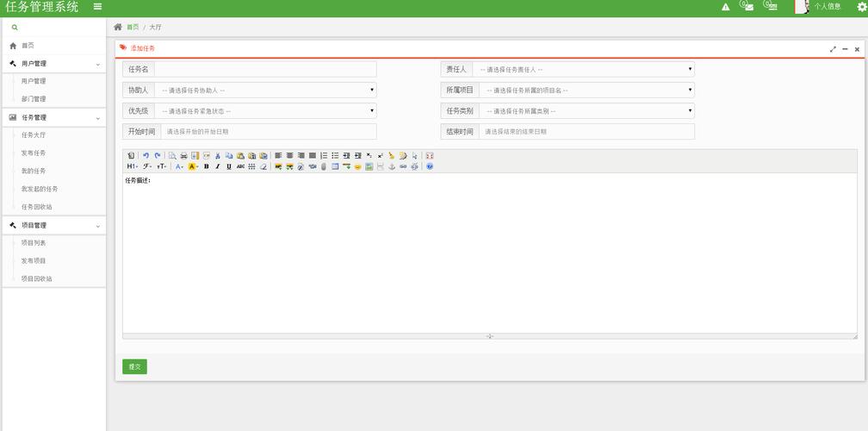Toggle bold formatting in the editor
The height and width of the screenshot is (431, 868).
click(206, 166)
